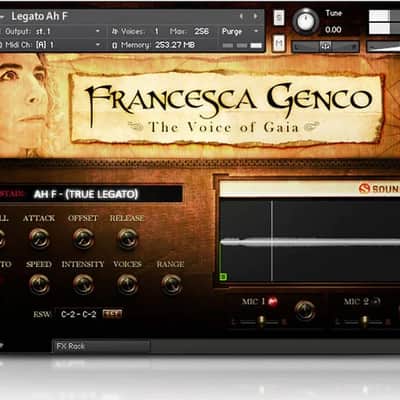Click the Mute (M) button
400x400 pixels.
[279, 43]
